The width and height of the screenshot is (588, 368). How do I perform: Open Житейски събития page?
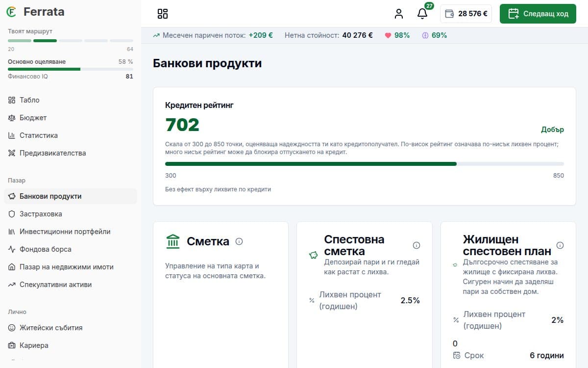point(71,328)
